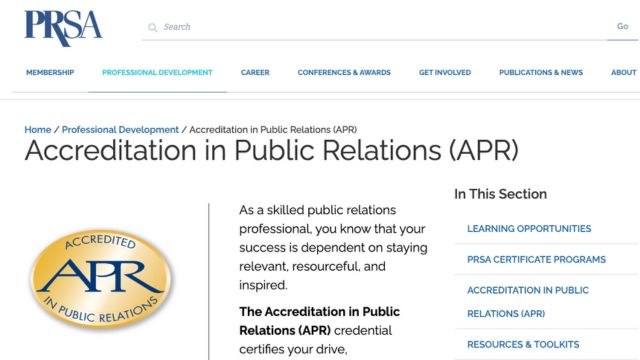The image size is (640, 360).
Task: Open PRSA Certificate Programs sidebar link
Action: coord(536,260)
